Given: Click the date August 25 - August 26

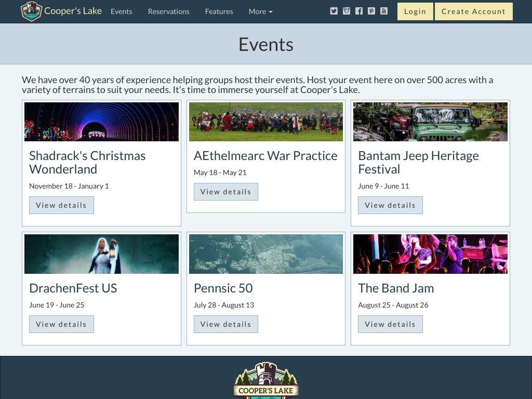Looking at the screenshot, I should pyautogui.click(x=393, y=305).
